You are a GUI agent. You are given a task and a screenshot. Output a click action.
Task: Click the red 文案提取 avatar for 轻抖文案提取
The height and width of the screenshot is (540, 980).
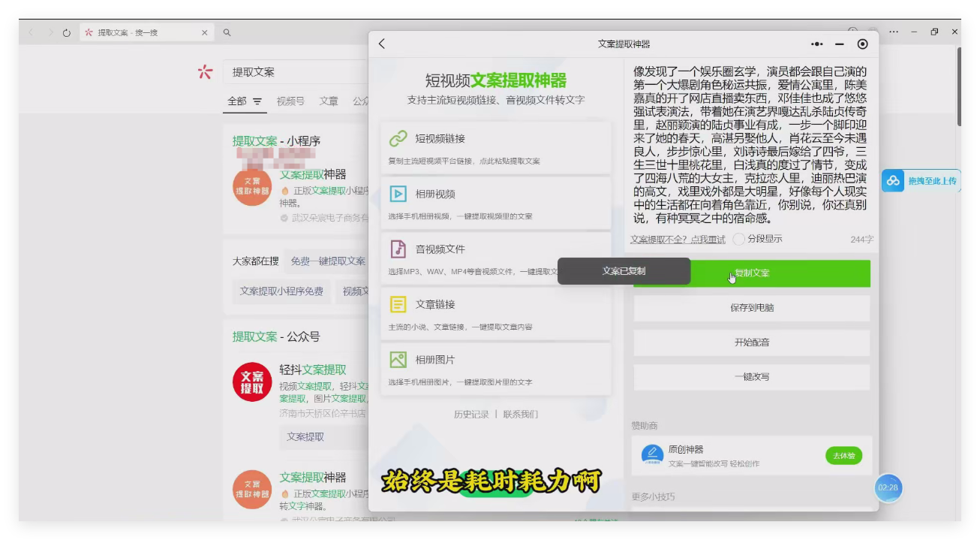coord(252,382)
